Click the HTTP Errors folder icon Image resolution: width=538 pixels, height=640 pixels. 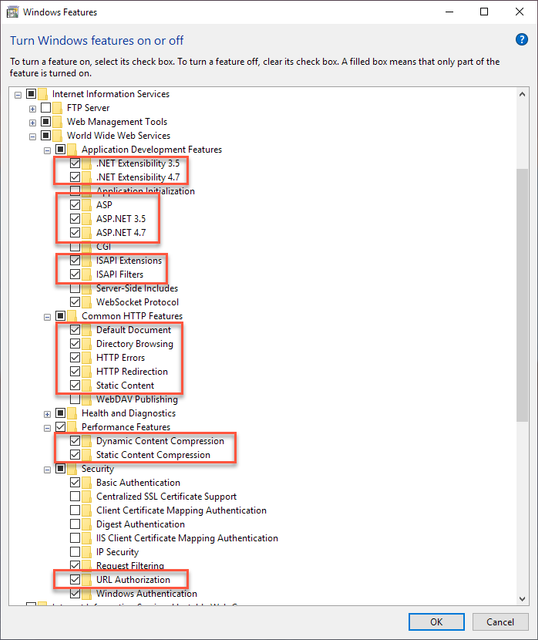click(87, 358)
